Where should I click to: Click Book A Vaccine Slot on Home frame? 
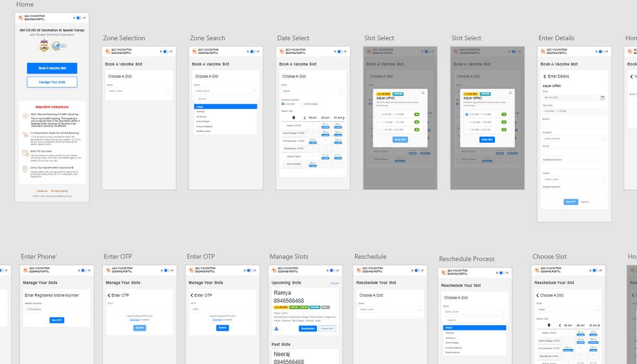(52, 68)
